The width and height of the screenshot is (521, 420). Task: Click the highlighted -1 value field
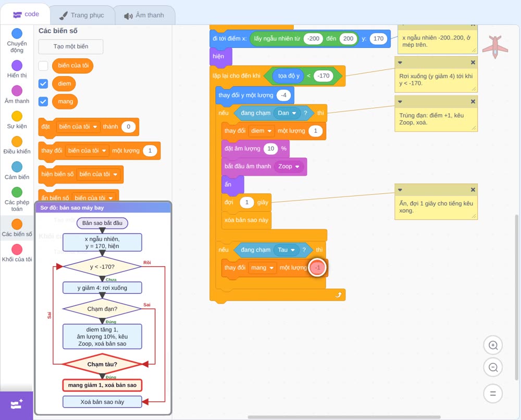(318, 267)
